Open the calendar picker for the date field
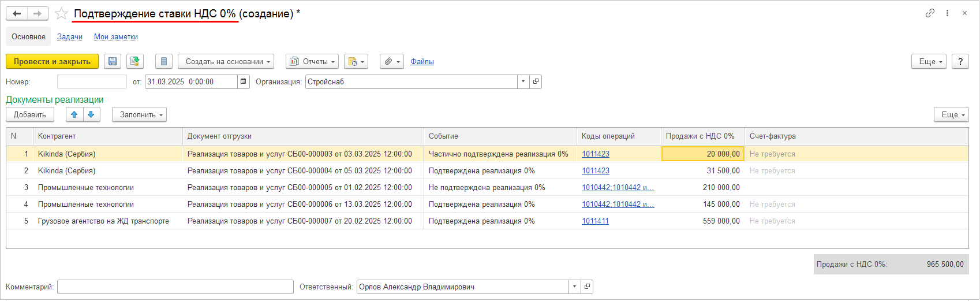This screenshot has width=980, height=301. point(244,81)
